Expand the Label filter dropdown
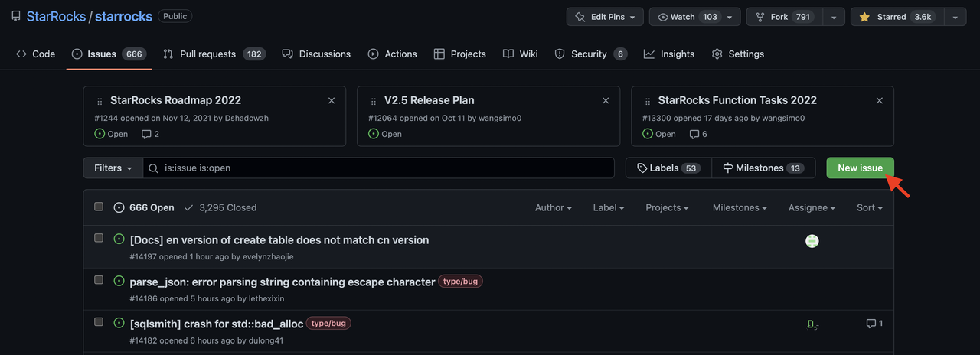The width and height of the screenshot is (980, 355). 609,207
